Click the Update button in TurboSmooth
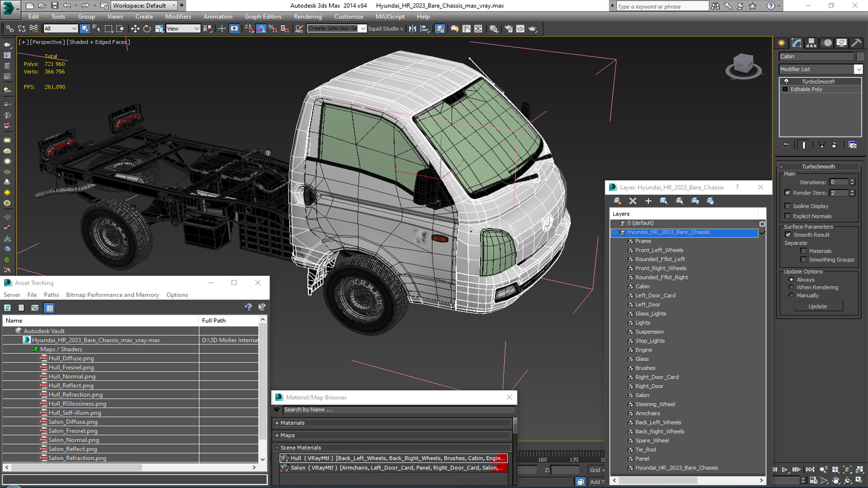The image size is (868, 488). tap(817, 306)
